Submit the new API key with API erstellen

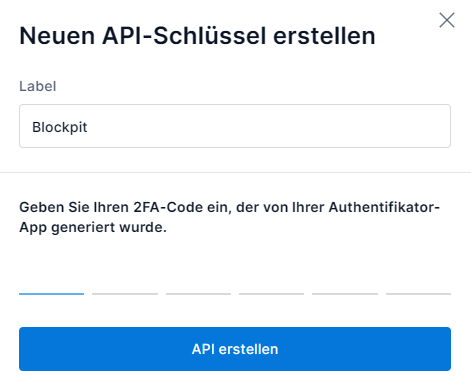click(235, 349)
